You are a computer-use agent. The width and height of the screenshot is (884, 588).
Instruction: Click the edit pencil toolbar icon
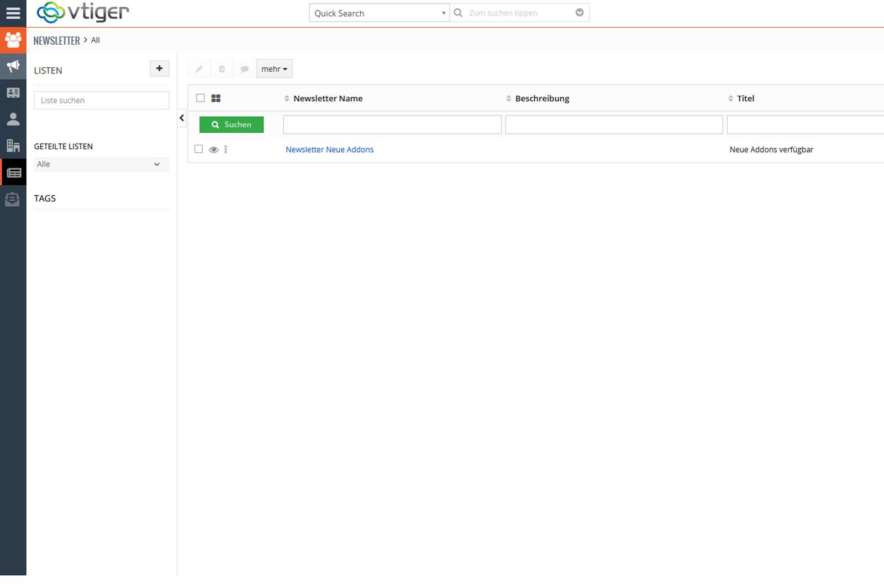(199, 69)
